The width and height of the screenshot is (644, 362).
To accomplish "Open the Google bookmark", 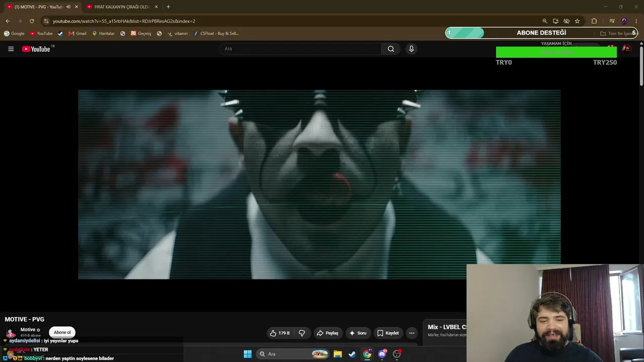I will 14,34.
